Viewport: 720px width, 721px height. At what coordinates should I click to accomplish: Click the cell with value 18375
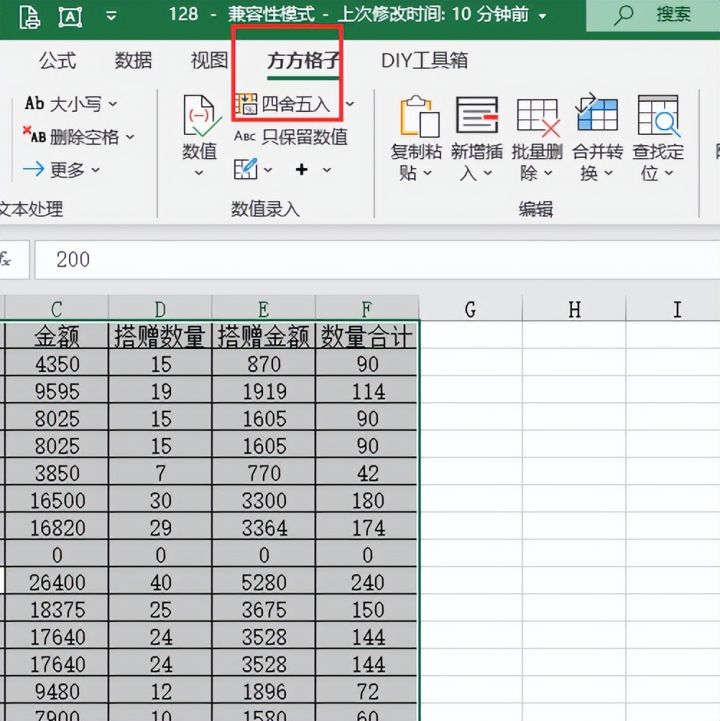click(x=57, y=609)
